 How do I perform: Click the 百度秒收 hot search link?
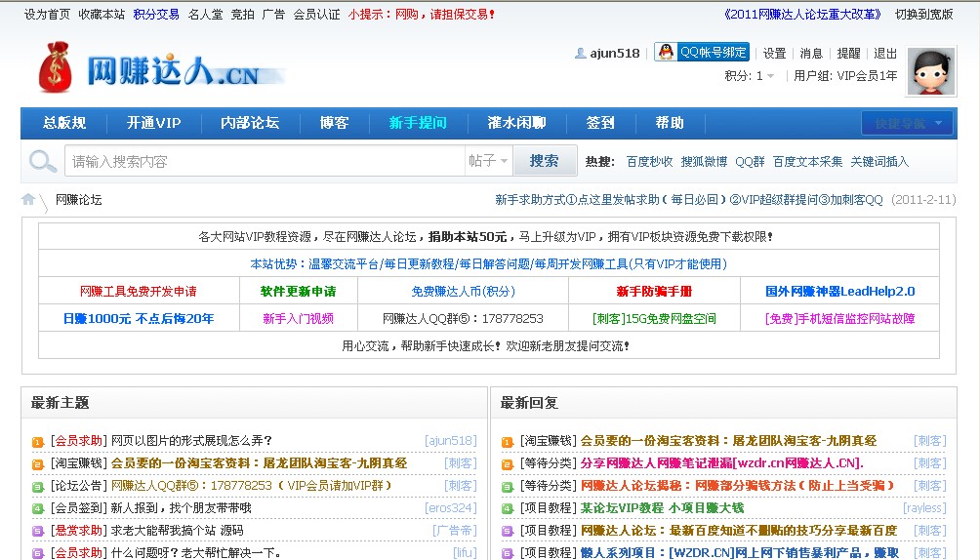[x=649, y=162]
